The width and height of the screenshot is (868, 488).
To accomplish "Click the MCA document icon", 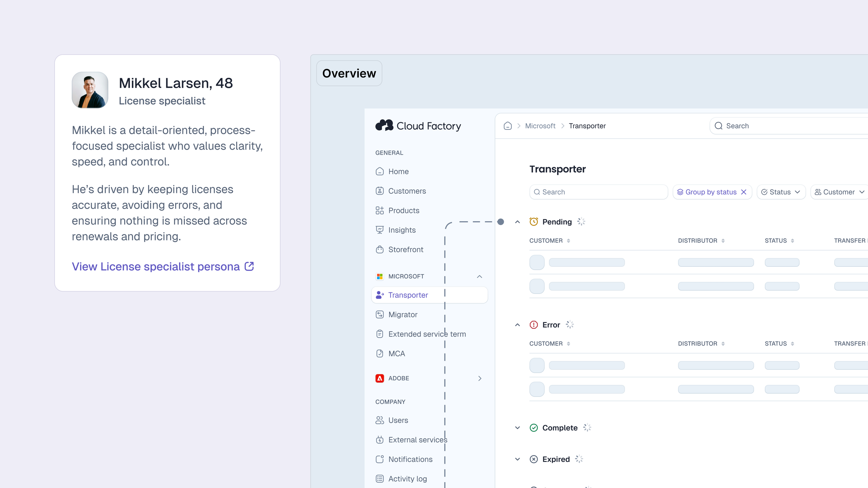I will 379,354.
